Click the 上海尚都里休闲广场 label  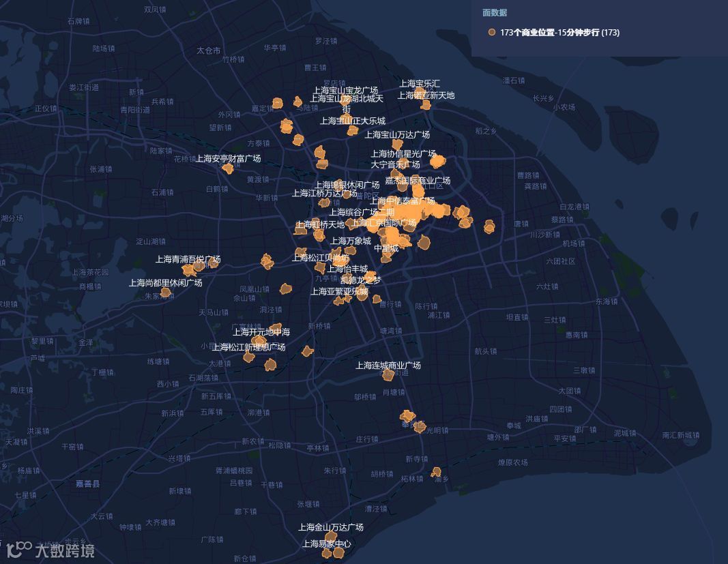(x=165, y=283)
